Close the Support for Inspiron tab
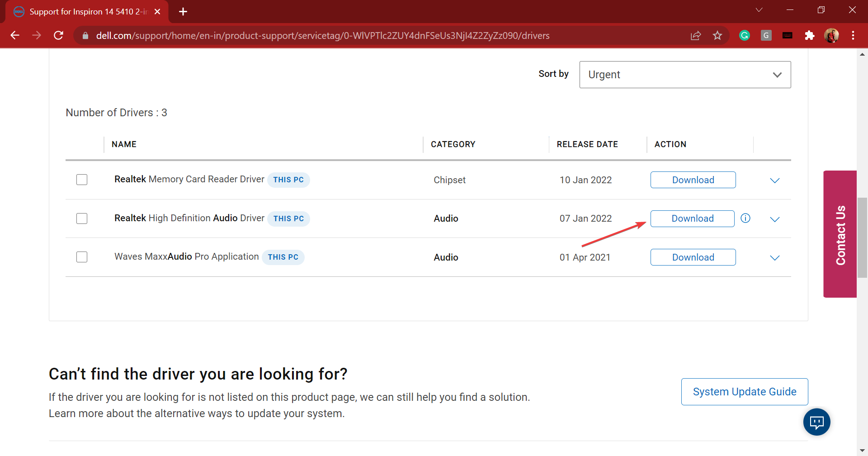 click(157, 12)
